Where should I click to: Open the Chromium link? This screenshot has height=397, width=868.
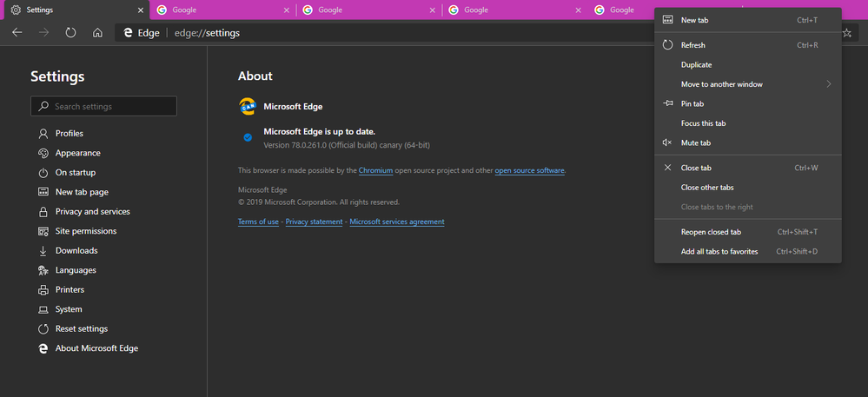376,170
